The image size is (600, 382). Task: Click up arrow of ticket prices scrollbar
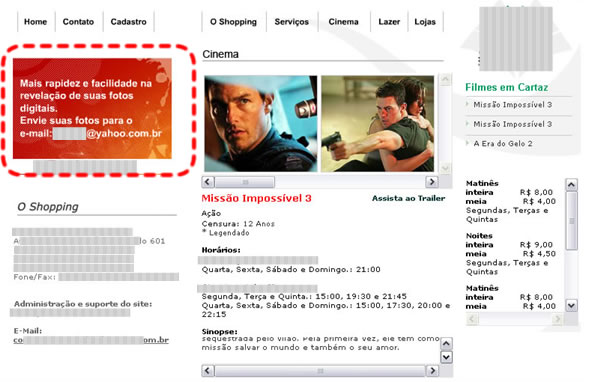(571, 185)
